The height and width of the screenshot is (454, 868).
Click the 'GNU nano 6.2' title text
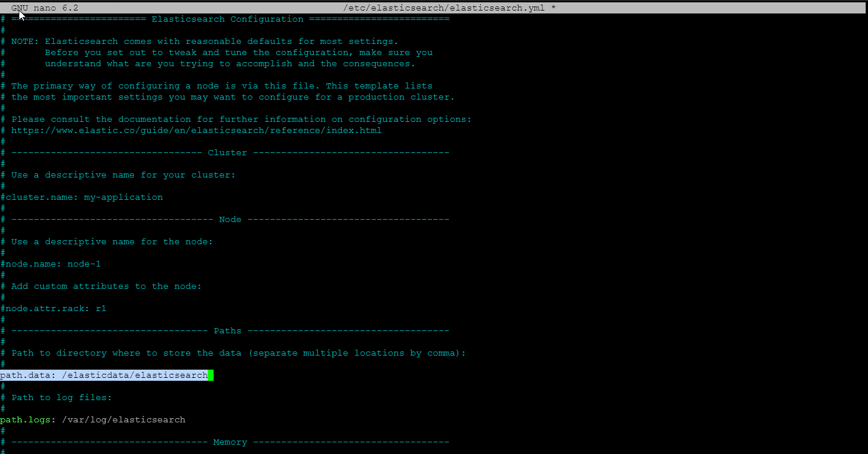point(44,8)
